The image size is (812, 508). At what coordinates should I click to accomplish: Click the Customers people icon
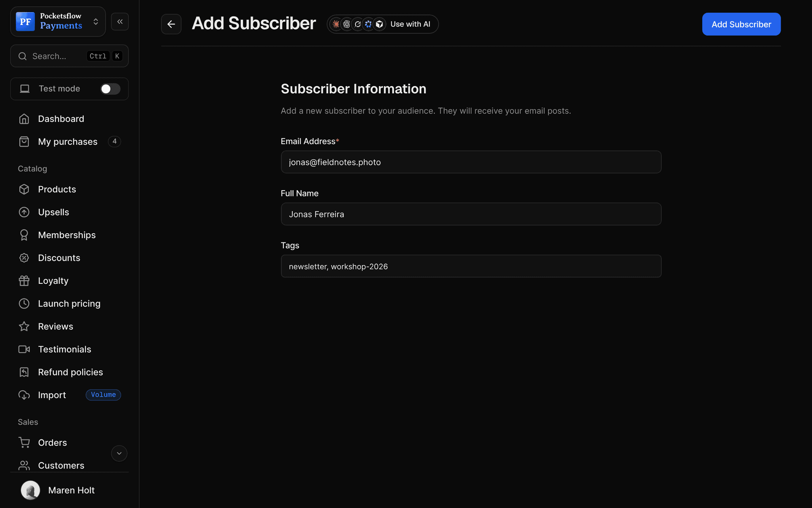point(24,466)
